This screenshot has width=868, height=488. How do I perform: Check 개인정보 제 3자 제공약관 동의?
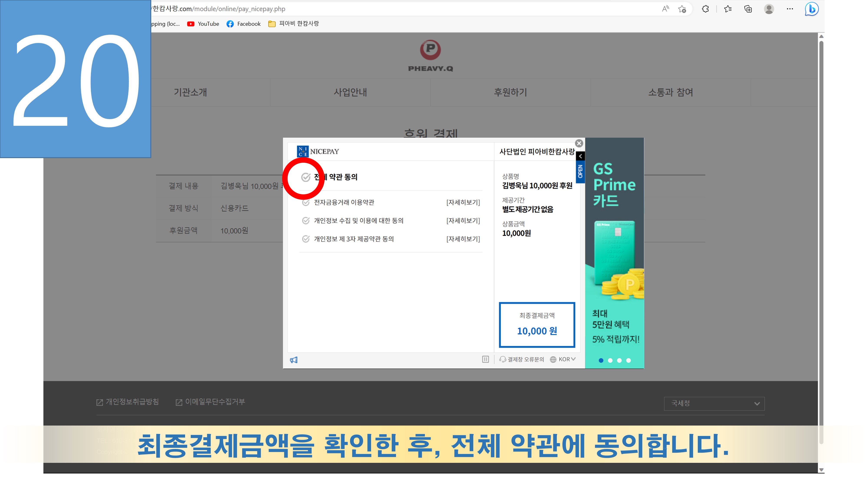(x=306, y=239)
